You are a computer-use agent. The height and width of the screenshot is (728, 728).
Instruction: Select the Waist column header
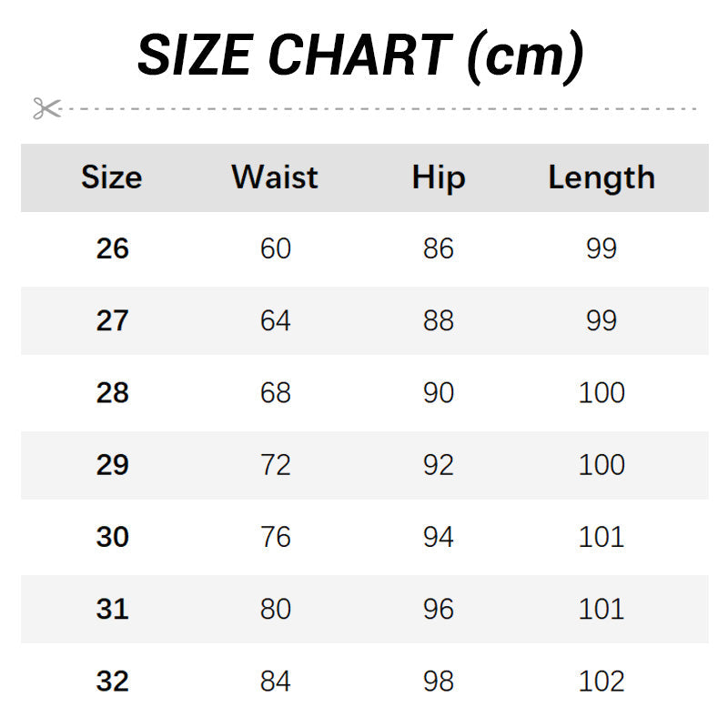(x=275, y=177)
